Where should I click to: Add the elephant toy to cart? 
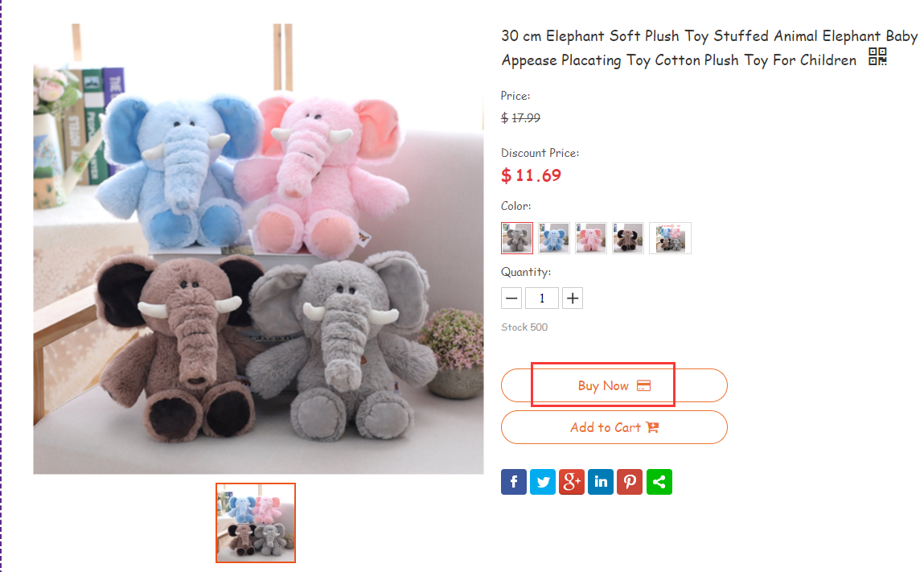614,427
